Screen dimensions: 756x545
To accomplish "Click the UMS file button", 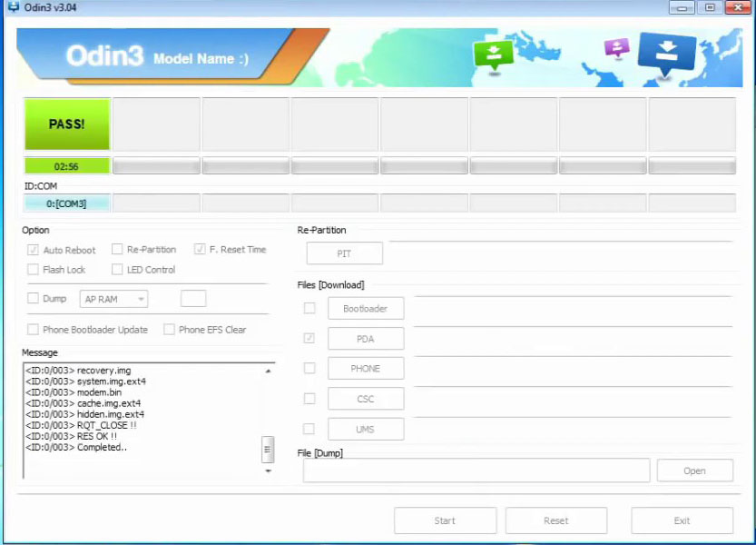I will point(366,429).
